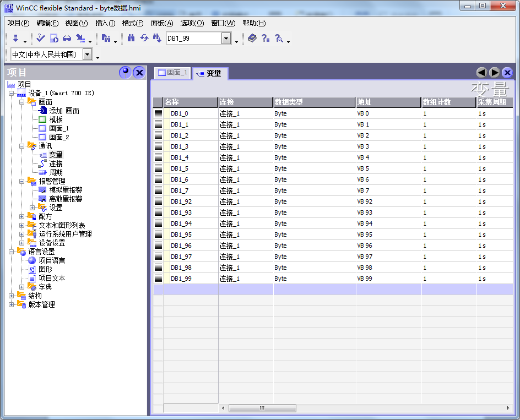The width and height of the screenshot is (520, 420).
Task: Select 连接 under 通讯 in tree
Action: point(56,163)
